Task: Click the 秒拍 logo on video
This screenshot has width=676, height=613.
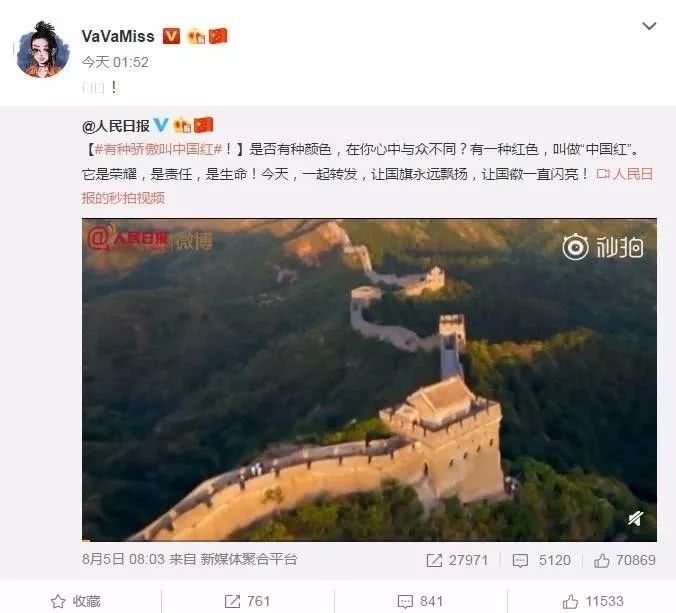Action: click(x=602, y=247)
